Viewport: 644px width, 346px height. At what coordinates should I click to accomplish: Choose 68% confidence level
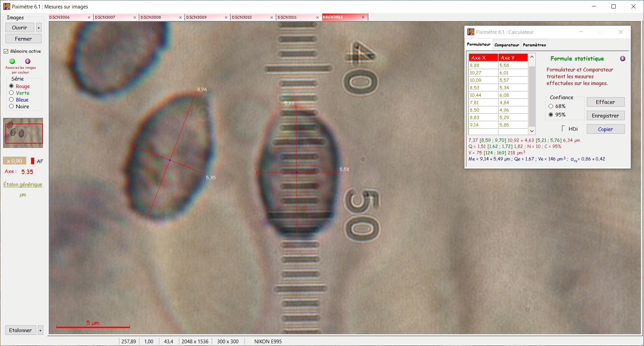click(551, 106)
